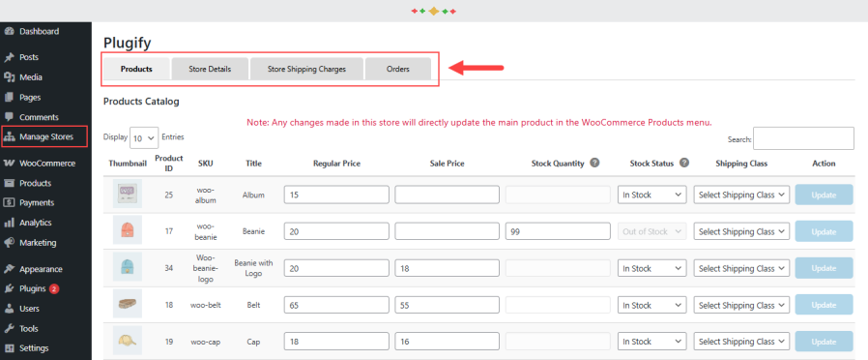Click the Regular Price column header
Viewport: 868px width, 360px height.
click(336, 164)
